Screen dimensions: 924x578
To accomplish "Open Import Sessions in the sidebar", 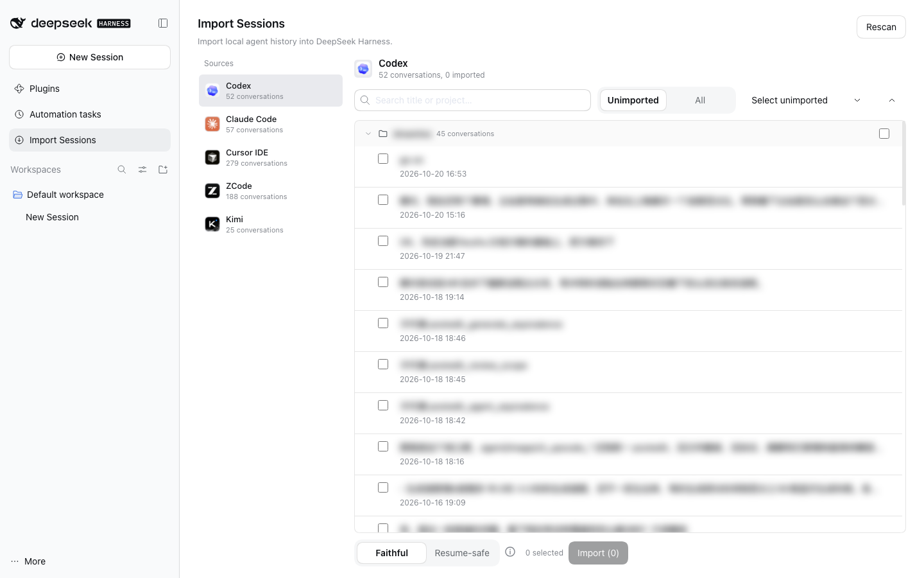I will pos(90,140).
